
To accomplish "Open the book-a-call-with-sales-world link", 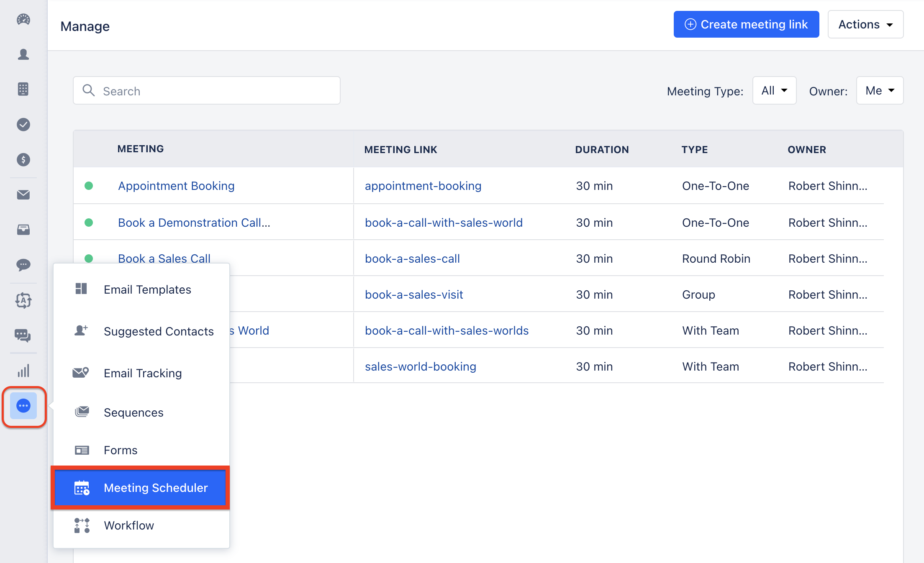I will click(x=444, y=223).
